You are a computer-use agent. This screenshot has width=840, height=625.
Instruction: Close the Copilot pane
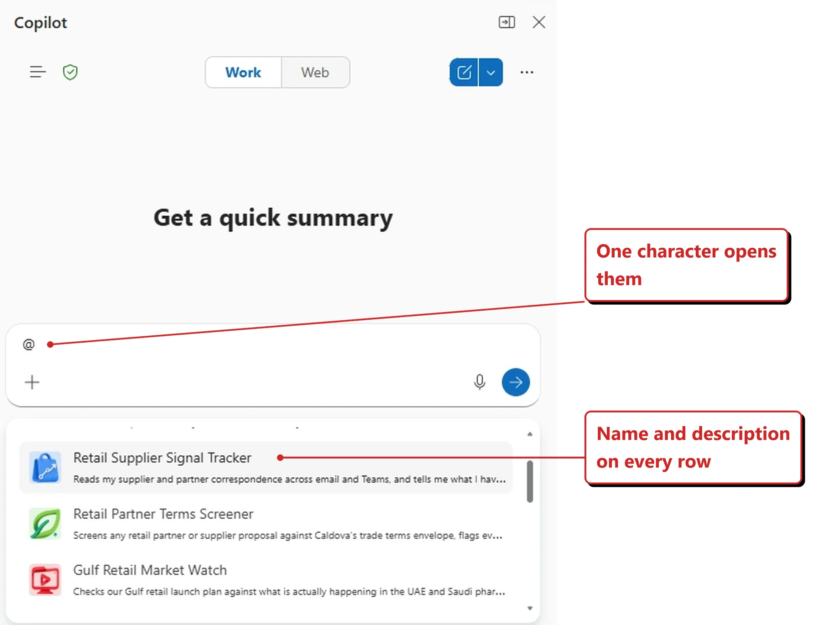click(x=539, y=22)
